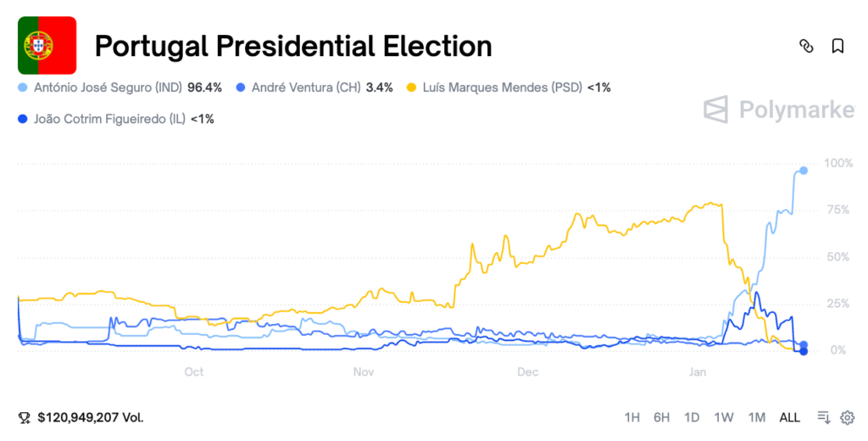Click the Portugal Presidential Election title
This screenshot has width=868, height=441.
[292, 46]
